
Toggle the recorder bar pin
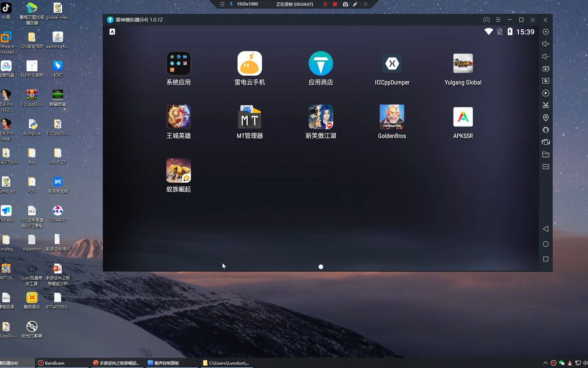click(x=231, y=4)
